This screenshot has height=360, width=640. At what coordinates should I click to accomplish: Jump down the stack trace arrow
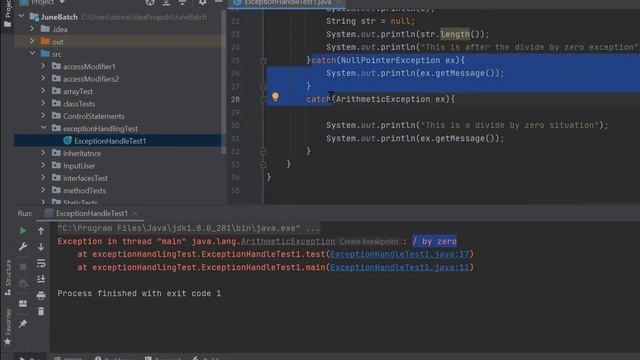tap(41, 247)
